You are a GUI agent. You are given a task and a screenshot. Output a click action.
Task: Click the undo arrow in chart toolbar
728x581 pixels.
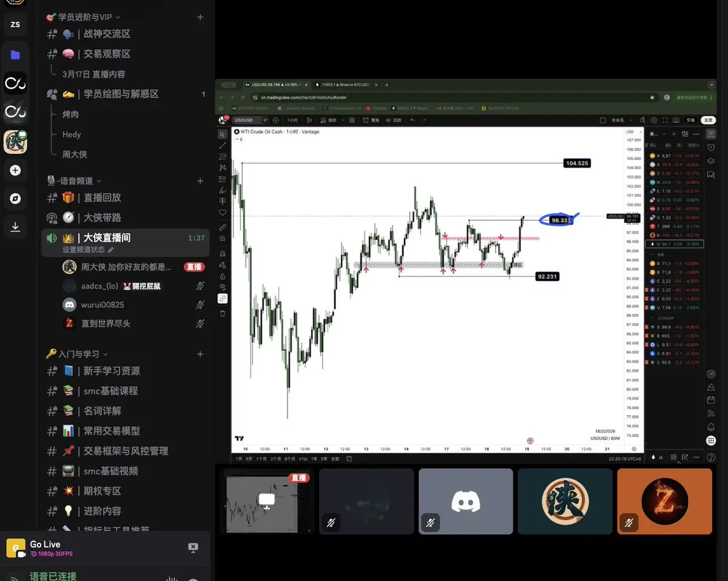[413, 120]
